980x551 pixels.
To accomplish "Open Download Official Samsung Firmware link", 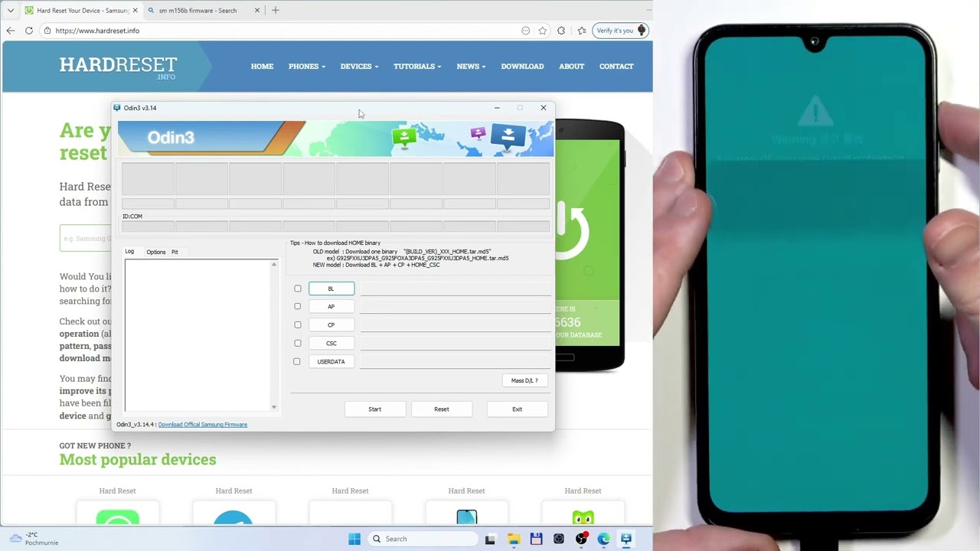I will [202, 425].
